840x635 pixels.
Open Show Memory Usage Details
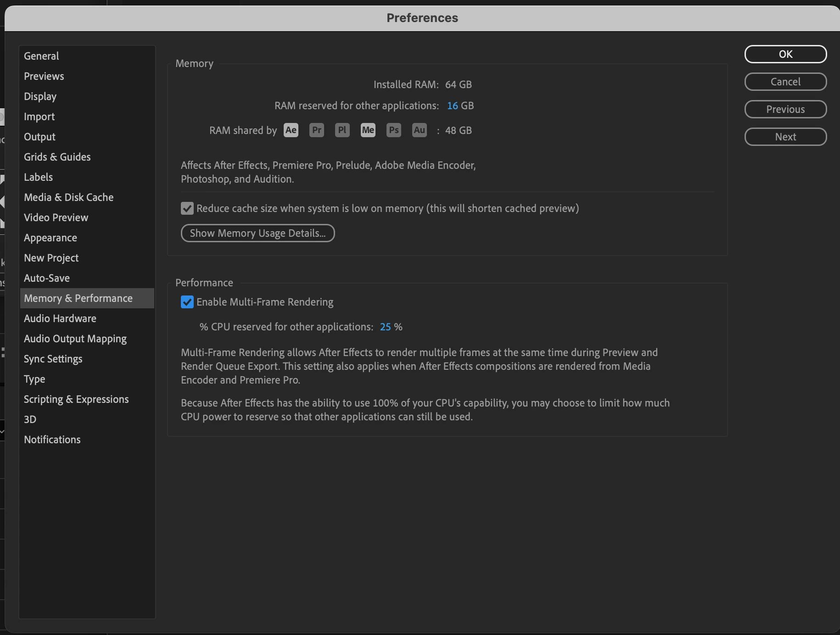pos(258,233)
